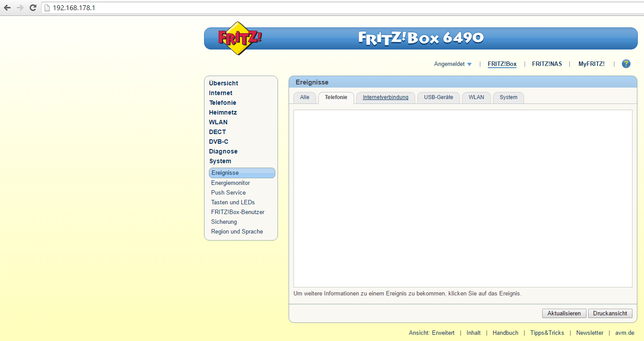Open Telefonie menu in sidebar
644x341 pixels.
[x=223, y=103]
